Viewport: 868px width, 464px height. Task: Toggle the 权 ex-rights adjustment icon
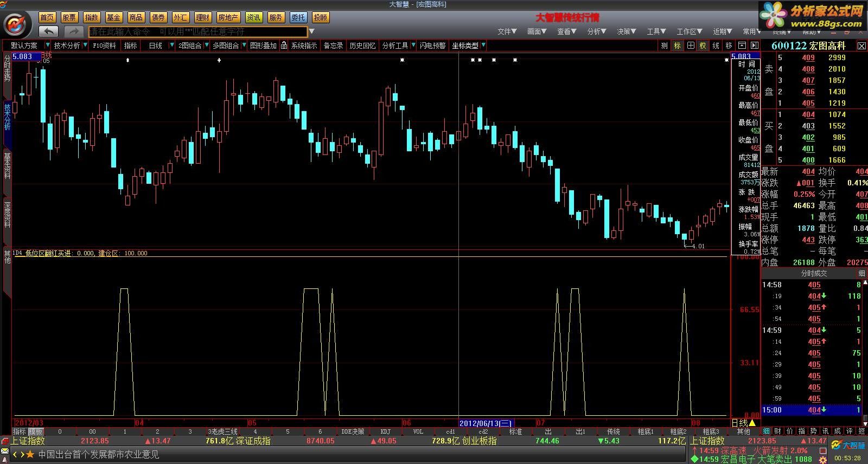tap(703, 46)
